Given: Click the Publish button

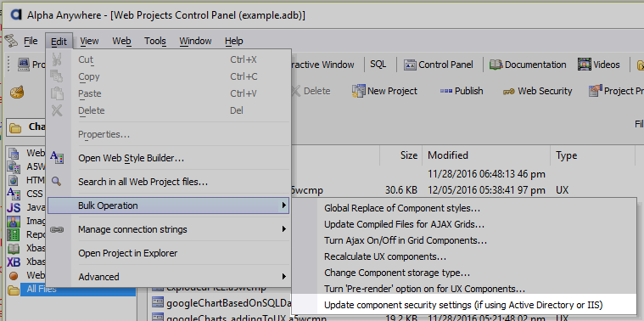Looking at the screenshot, I should point(462,91).
